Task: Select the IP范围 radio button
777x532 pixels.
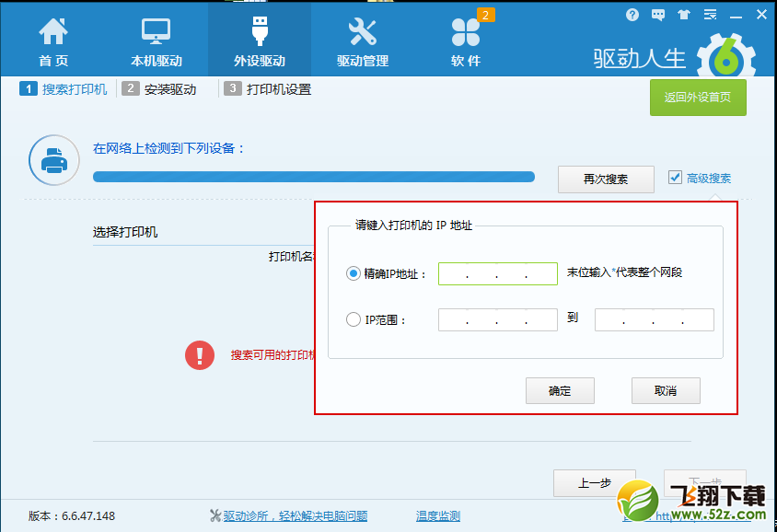Action: [x=353, y=319]
